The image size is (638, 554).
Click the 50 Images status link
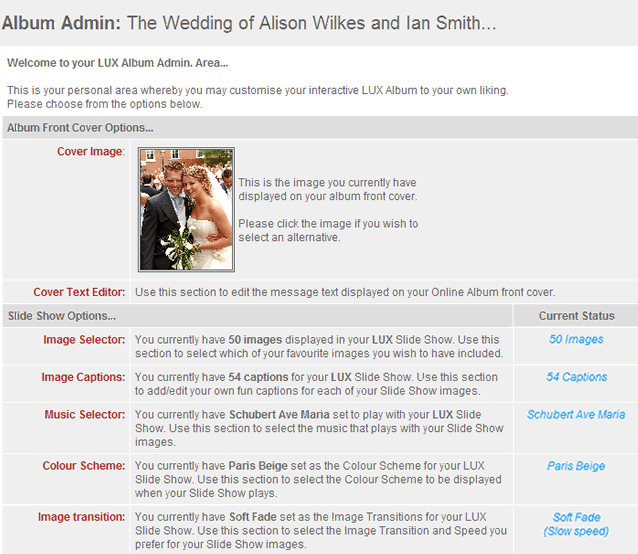click(x=576, y=340)
